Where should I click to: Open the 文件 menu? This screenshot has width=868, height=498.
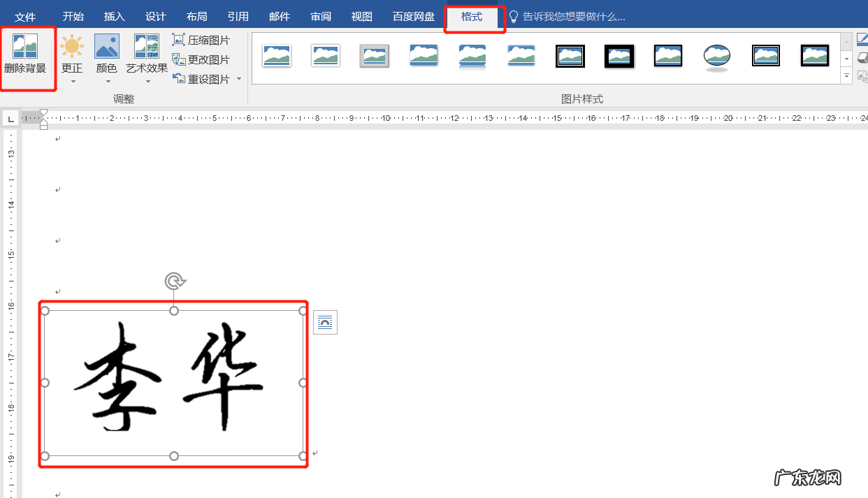pyautogui.click(x=26, y=15)
